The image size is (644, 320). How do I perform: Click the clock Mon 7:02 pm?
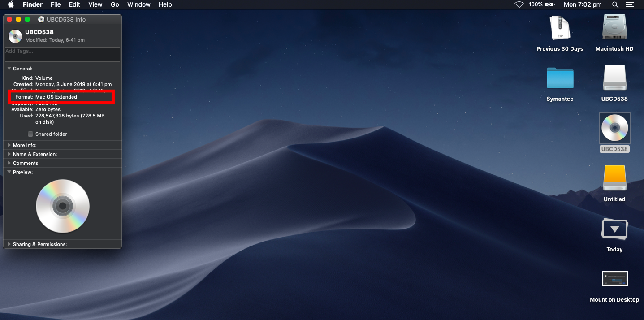[583, 4]
